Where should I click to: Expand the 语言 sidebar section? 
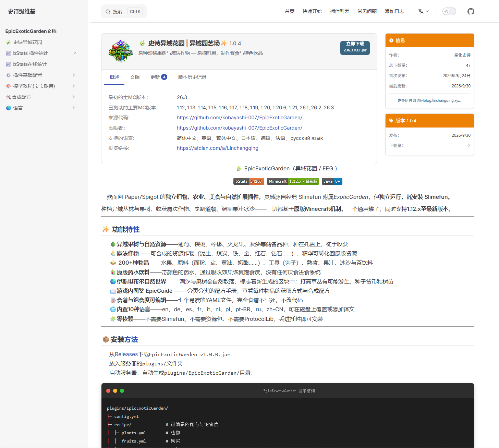(74, 108)
